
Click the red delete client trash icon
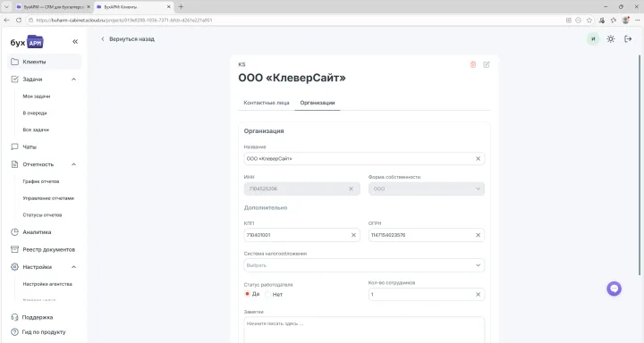tap(473, 65)
